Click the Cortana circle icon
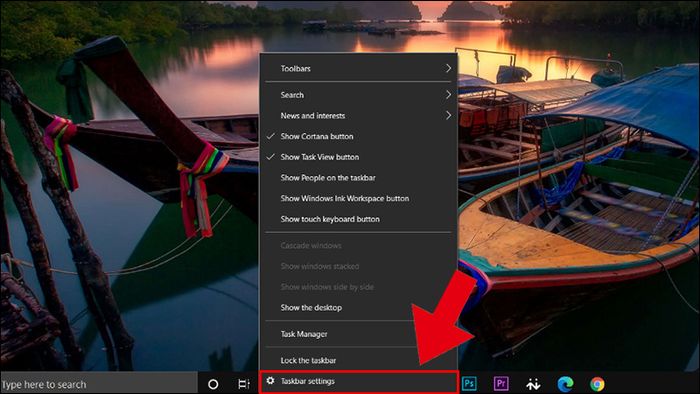This screenshot has width=700, height=394. [x=213, y=384]
